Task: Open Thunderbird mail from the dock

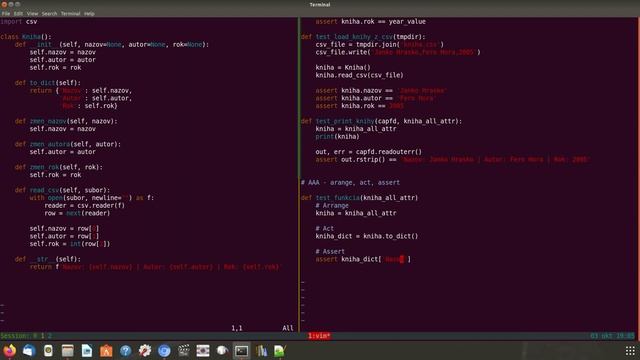Action: point(29,351)
